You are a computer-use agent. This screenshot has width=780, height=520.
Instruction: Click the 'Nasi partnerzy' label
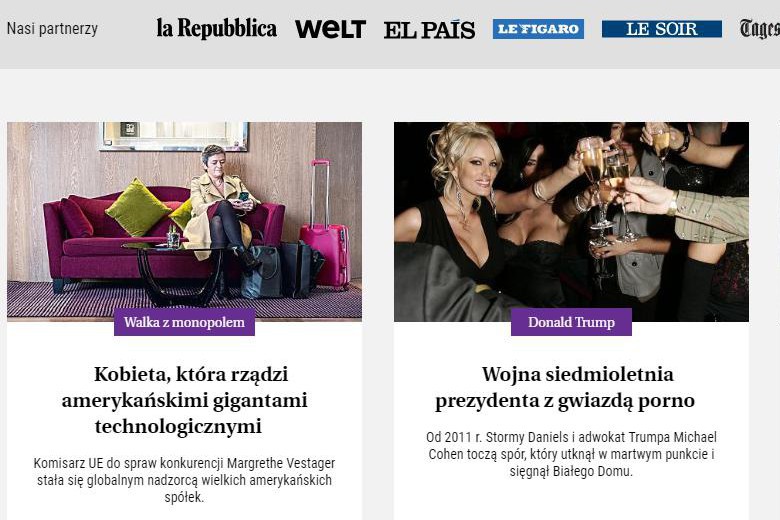[52, 28]
